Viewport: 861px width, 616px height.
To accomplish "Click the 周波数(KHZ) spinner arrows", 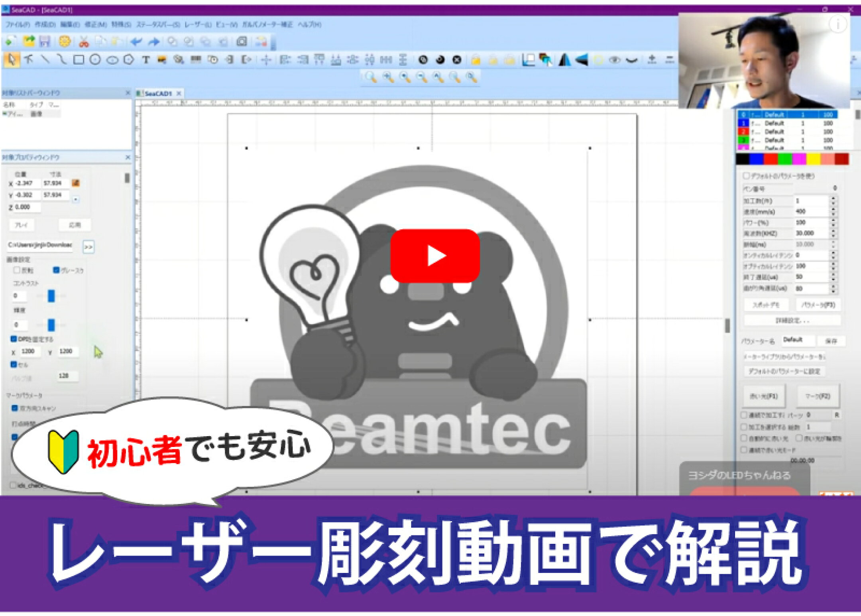I will coord(833,233).
